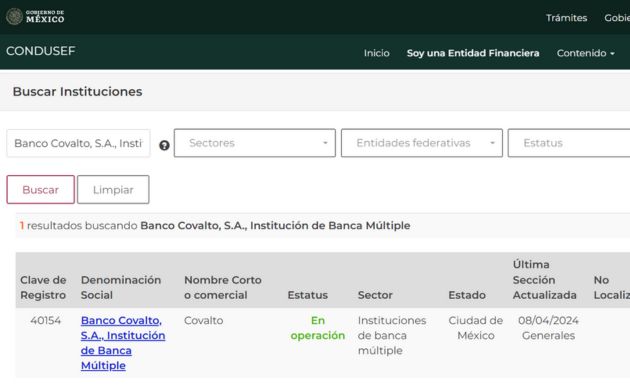Open the Sectores dropdown
Viewport: 630px width, 390px height.
pyautogui.click(x=255, y=143)
